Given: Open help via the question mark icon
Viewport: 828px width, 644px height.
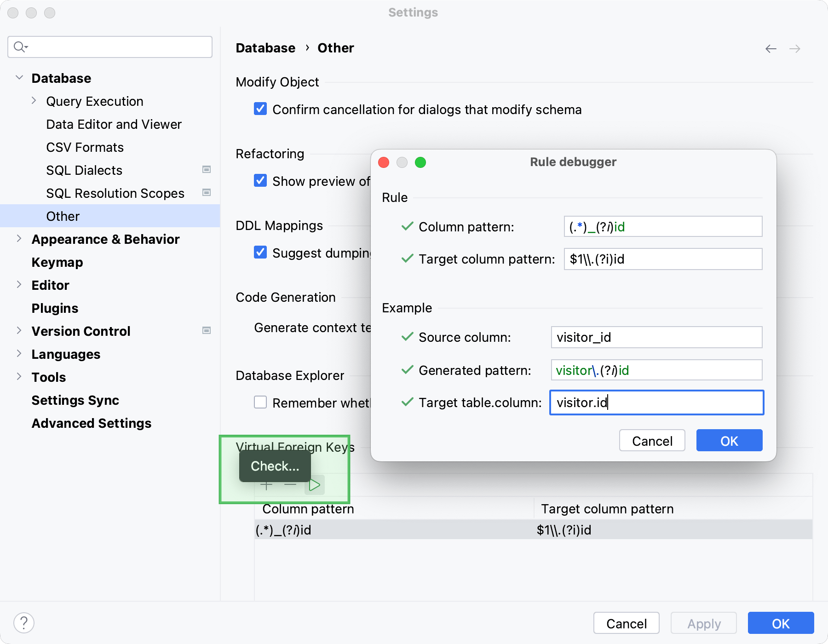Looking at the screenshot, I should (x=24, y=623).
